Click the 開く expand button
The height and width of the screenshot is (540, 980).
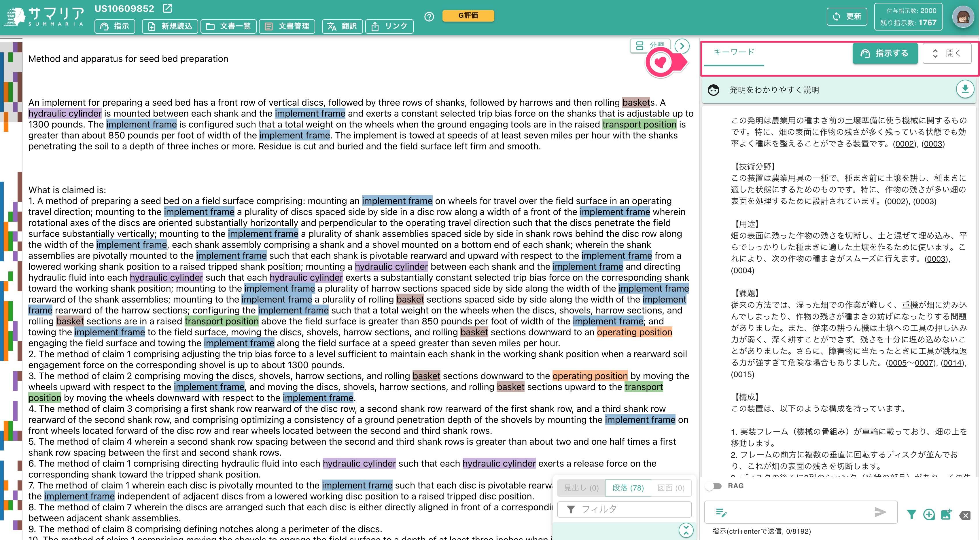point(947,54)
